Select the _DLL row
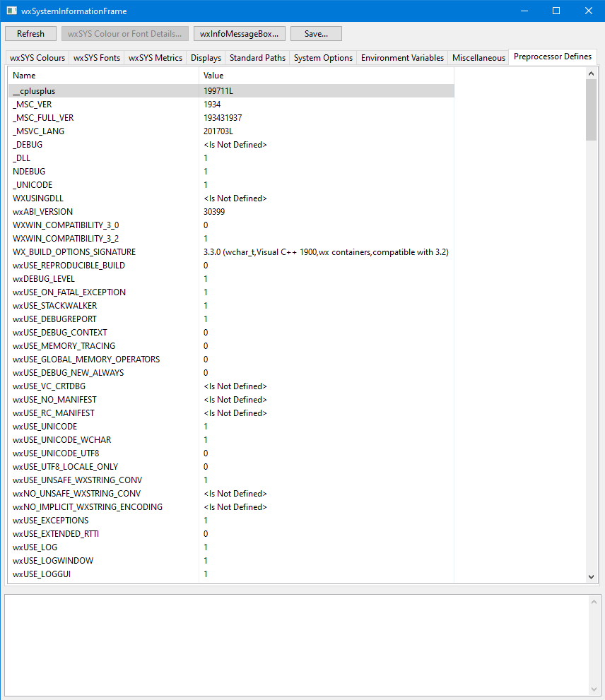 (231, 158)
